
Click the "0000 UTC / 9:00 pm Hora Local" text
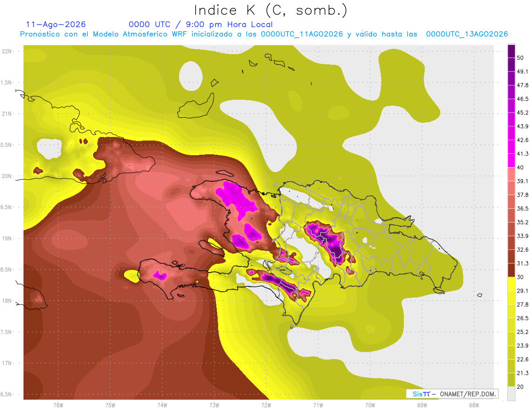pos(201,24)
